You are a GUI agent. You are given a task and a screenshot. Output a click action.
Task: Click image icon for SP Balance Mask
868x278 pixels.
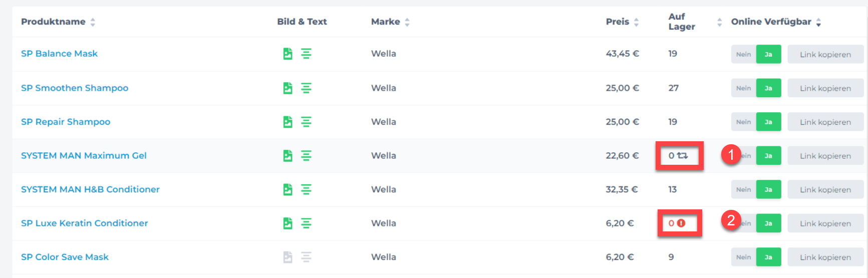(287, 54)
